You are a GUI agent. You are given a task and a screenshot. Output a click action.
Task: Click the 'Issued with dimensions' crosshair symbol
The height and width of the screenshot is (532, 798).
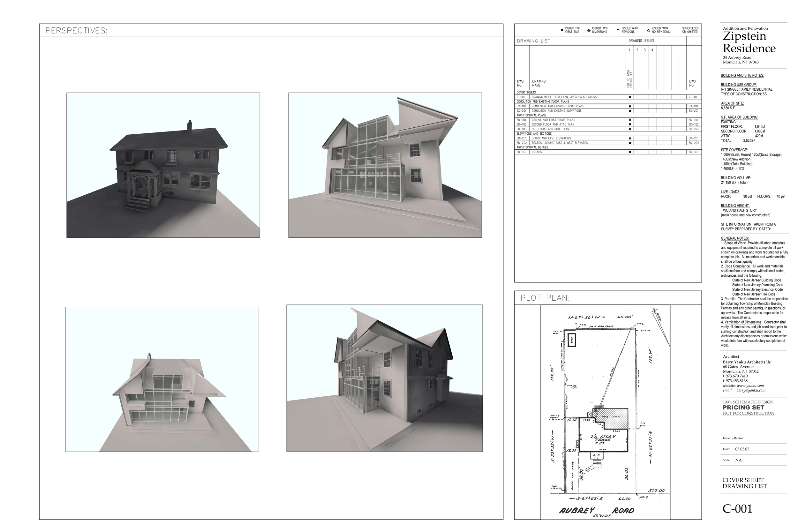pos(589,31)
